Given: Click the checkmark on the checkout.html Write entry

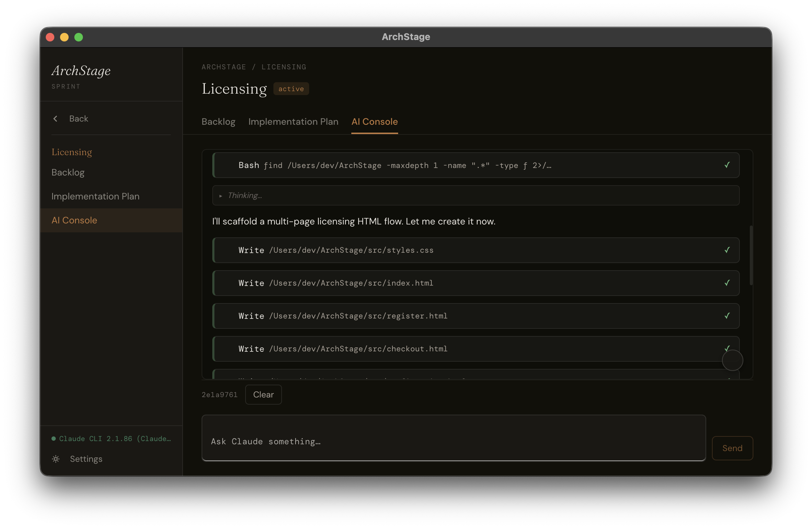Looking at the screenshot, I should (x=727, y=348).
